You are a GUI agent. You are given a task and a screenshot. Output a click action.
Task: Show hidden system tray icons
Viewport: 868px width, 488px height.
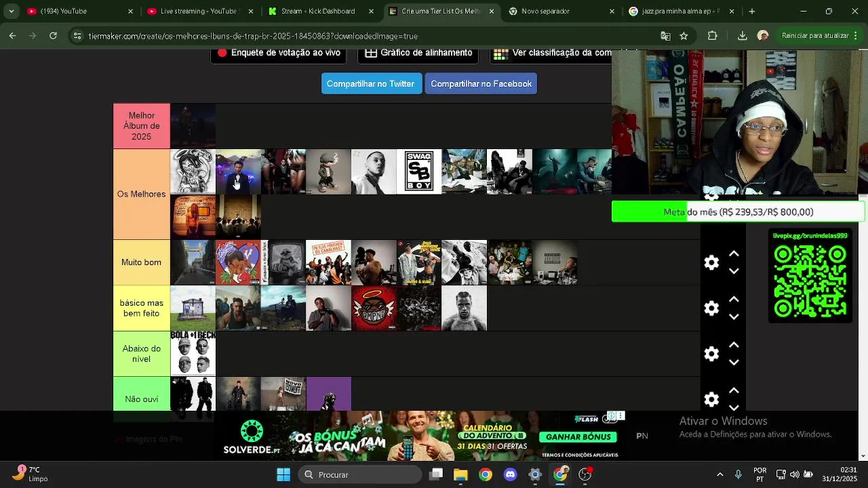click(719, 474)
